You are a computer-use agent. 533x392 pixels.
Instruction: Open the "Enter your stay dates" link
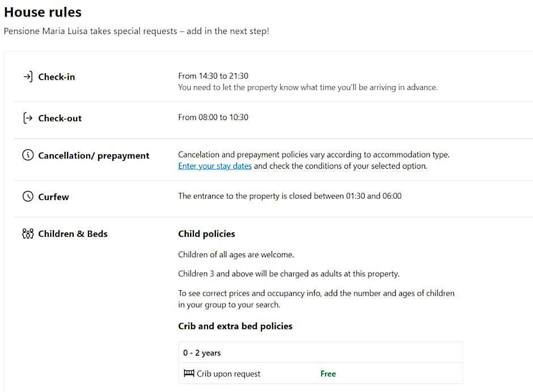215,166
